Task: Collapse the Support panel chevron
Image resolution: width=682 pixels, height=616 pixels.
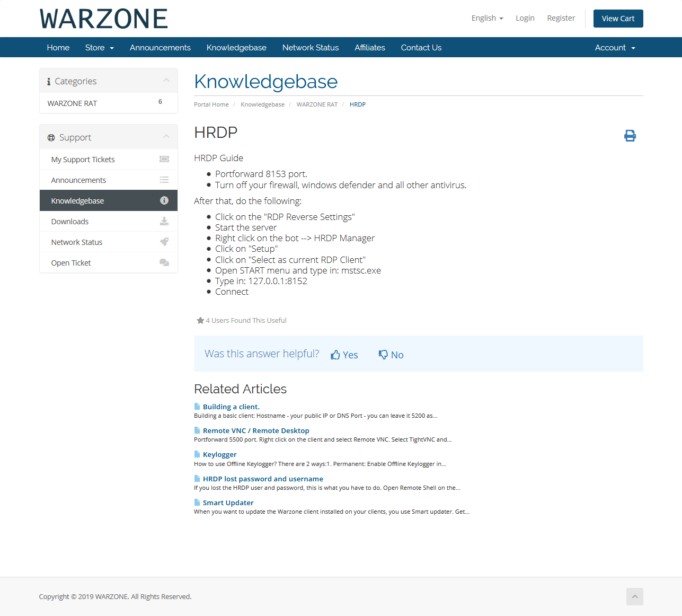Action: (x=166, y=137)
